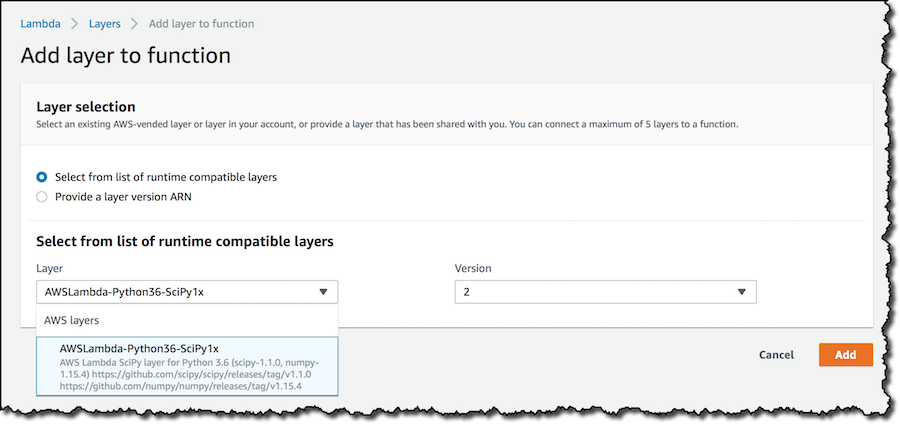Viewport: 900px width, 424px height.
Task: Click the 'Add layer to function' breadcrumb text
Action: 201,24
